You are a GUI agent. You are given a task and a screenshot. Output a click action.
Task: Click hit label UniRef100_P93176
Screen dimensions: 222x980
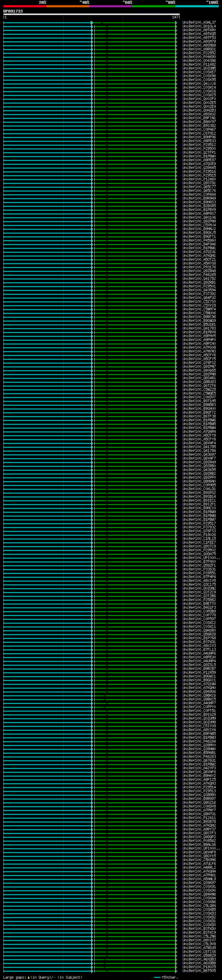pyautogui.click(x=199, y=267)
